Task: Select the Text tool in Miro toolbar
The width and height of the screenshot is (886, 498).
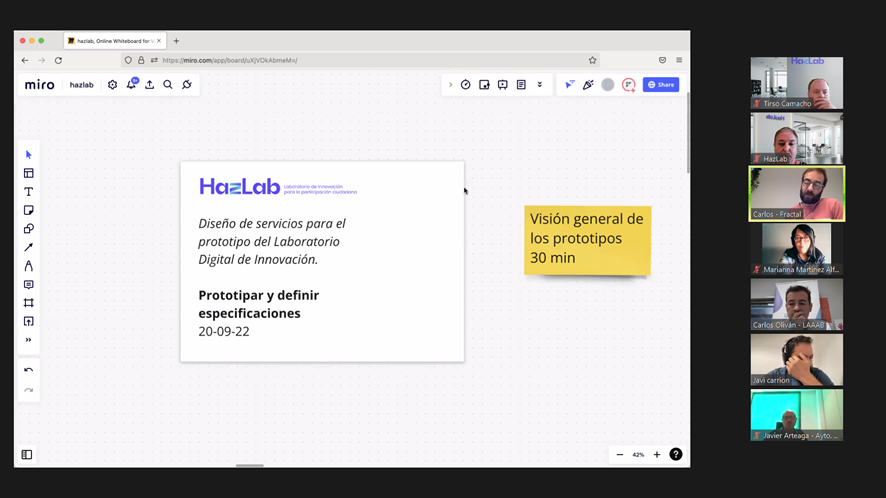Action: [28, 192]
